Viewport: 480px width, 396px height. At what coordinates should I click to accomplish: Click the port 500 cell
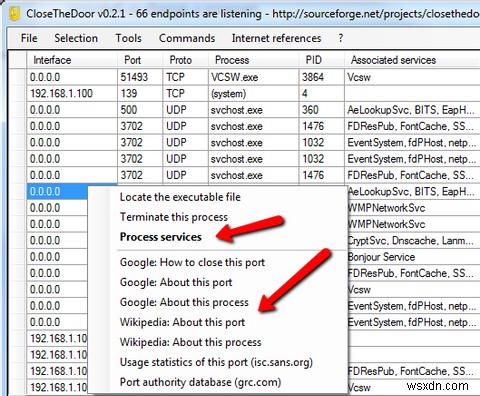140,110
